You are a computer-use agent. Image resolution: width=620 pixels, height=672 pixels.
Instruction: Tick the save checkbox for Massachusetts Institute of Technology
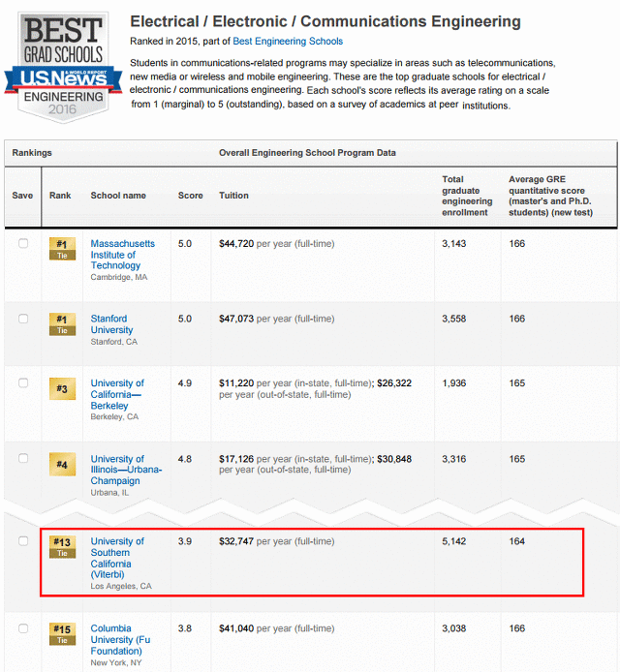coord(23,243)
